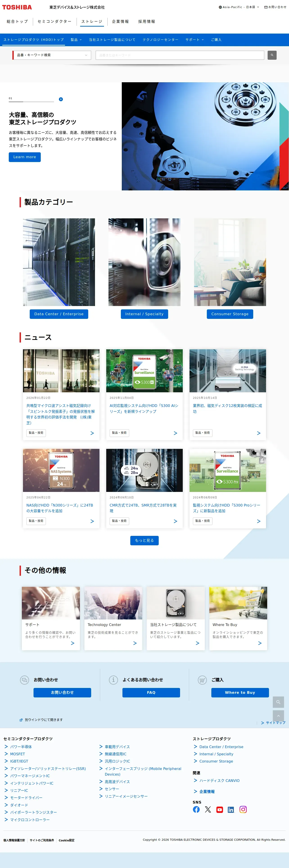Click the もっと見る button
Viewport: 289px width, 868px height.
coord(144,541)
